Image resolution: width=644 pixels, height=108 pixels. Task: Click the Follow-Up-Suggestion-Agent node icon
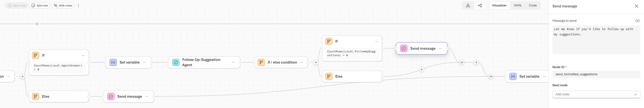176,62
